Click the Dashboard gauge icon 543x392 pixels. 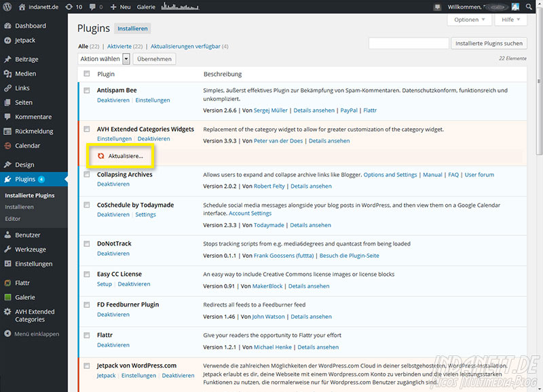pos(7,26)
